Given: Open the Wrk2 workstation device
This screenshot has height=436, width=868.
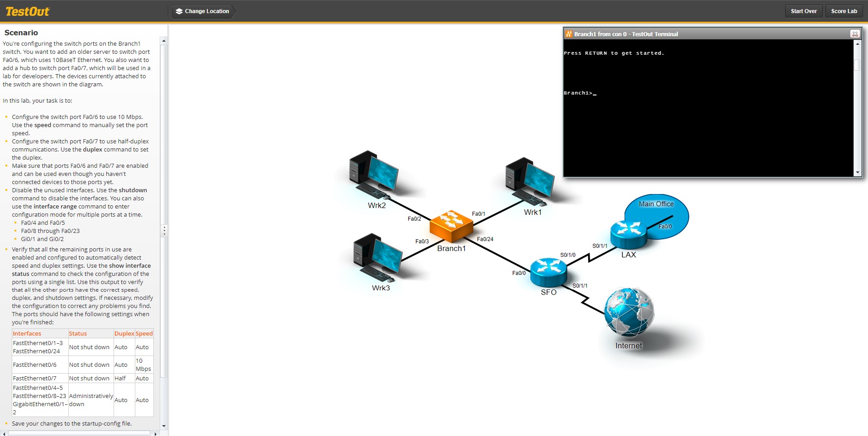Looking at the screenshot, I should 373,174.
